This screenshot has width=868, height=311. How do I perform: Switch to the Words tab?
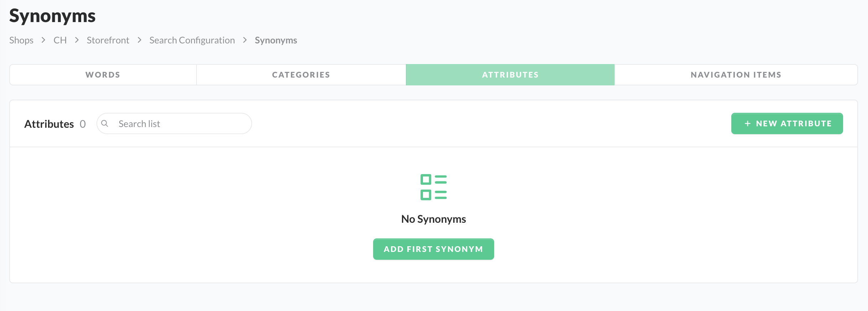[x=103, y=75]
